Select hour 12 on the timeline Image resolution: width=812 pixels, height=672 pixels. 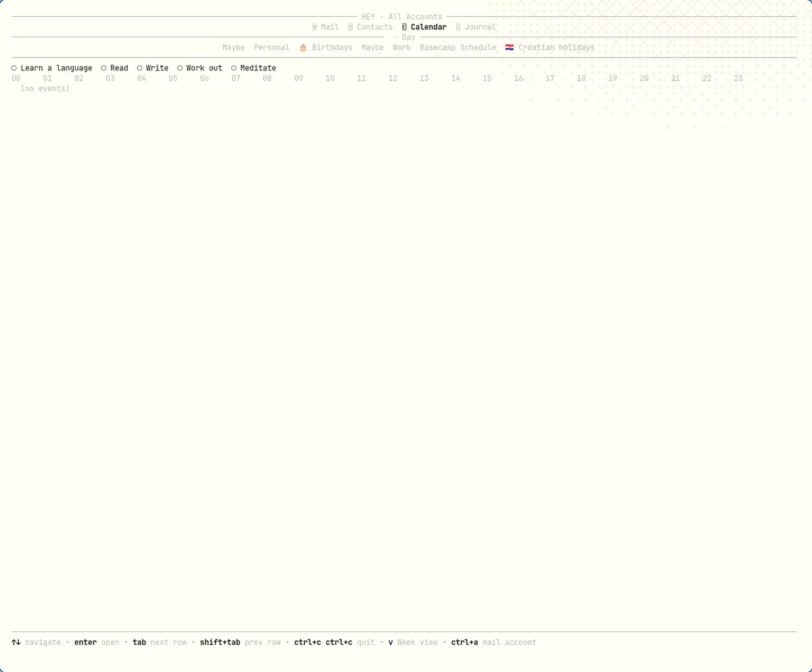(x=393, y=79)
